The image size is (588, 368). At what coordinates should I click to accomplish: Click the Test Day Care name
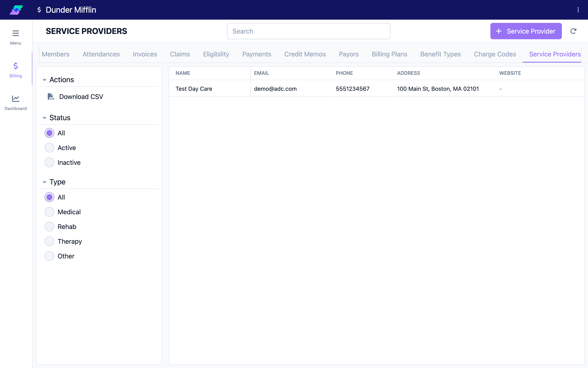click(194, 89)
